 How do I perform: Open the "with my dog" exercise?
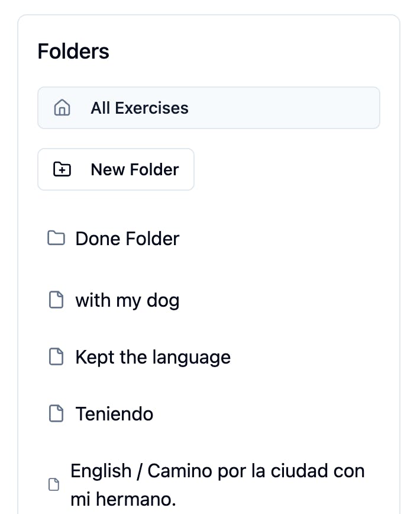127,301
